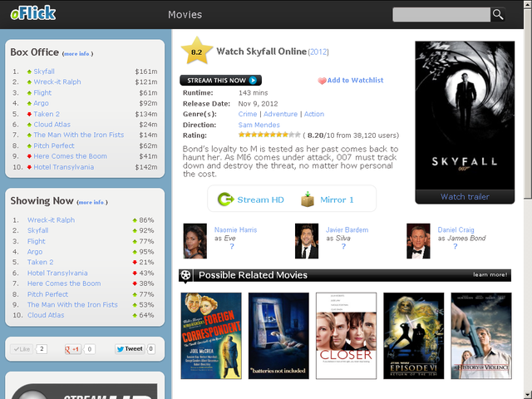Click the green up arrow next to Skyfall in Box Office
532x399 pixels.
[x=30, y=71]
